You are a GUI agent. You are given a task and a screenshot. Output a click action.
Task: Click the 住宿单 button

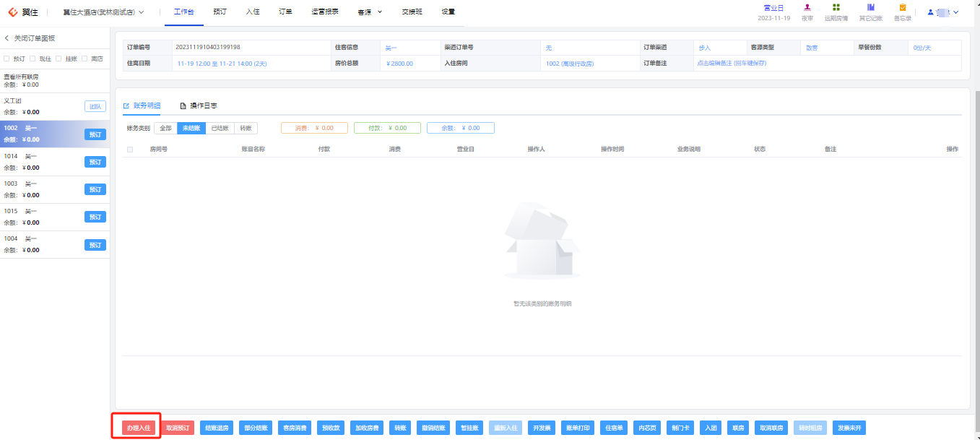tap(614, 428)
